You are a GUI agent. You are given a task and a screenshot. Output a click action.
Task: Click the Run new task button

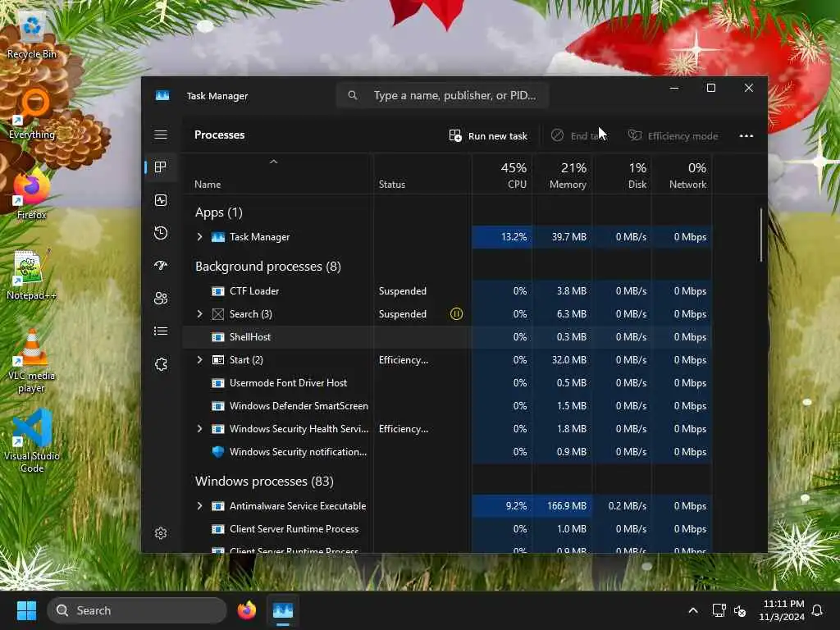(x=488, y=136)
